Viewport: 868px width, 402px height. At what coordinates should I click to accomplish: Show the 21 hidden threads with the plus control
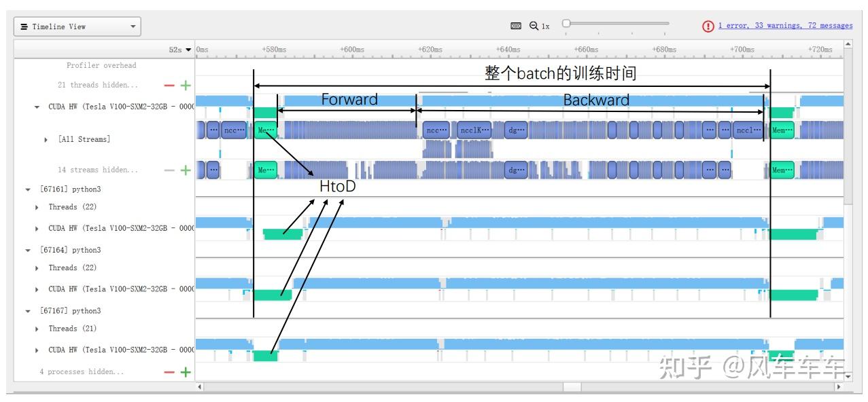click(186, 85)
